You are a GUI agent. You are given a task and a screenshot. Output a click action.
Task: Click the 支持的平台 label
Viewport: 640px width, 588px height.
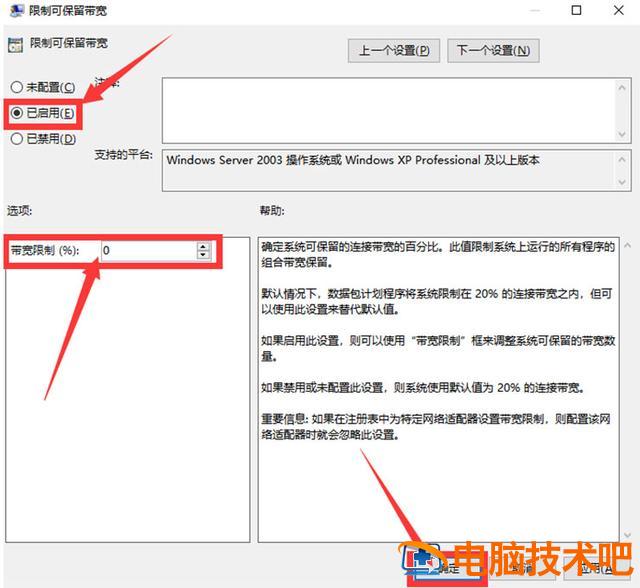pos(124,155)
